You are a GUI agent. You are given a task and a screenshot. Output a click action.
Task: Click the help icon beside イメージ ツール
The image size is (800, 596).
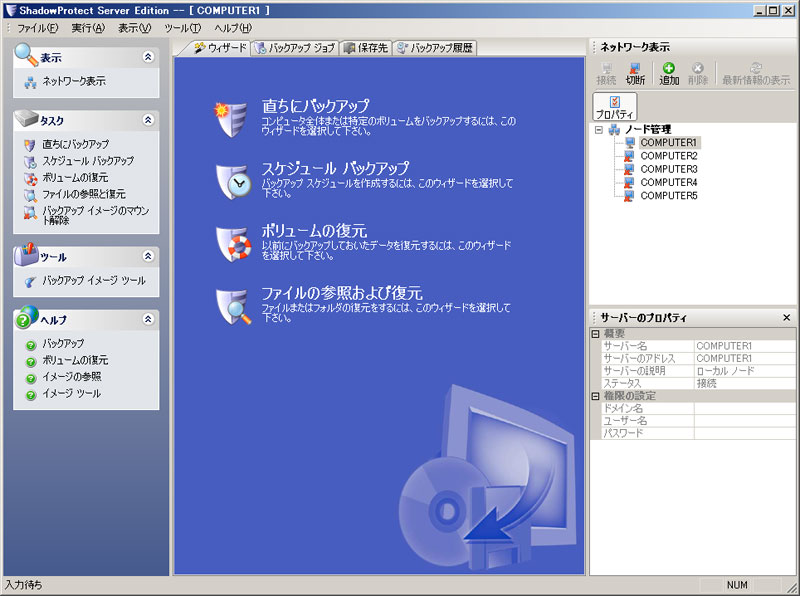31,395
